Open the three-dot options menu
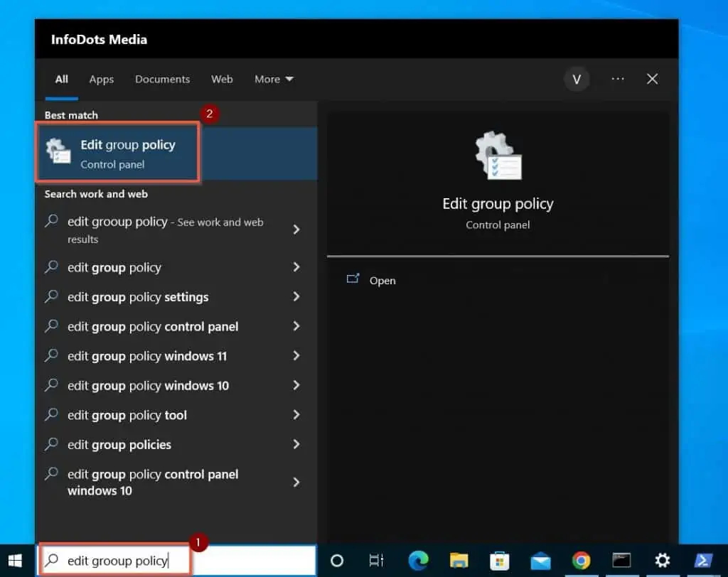Viewport: 728px width, 577px height. click(x=618, y=79)
